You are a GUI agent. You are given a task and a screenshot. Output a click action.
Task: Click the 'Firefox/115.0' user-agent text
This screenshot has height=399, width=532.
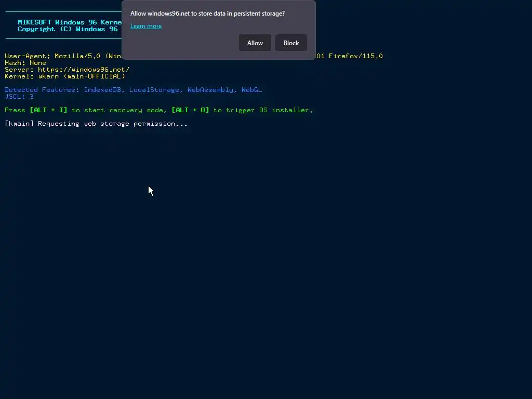coord(355,56)
